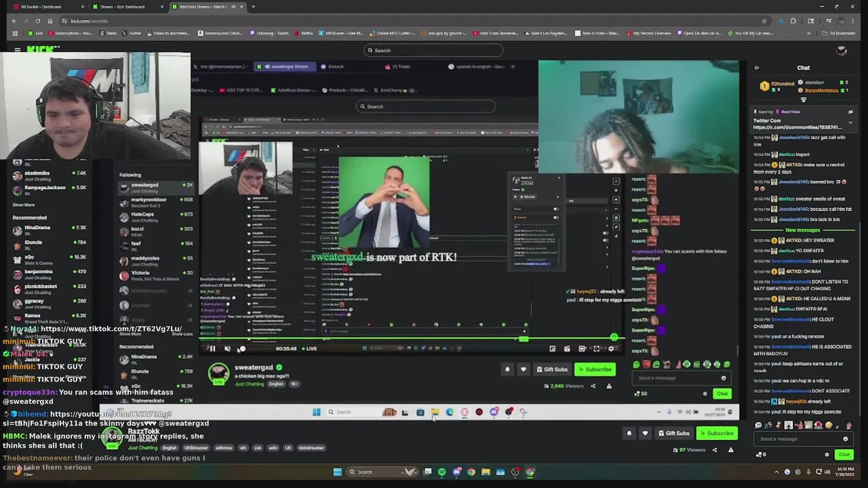Enter fullscreen on the inner stream player
868x488 pixels.
pyautogui.click(x=597, y=348)
